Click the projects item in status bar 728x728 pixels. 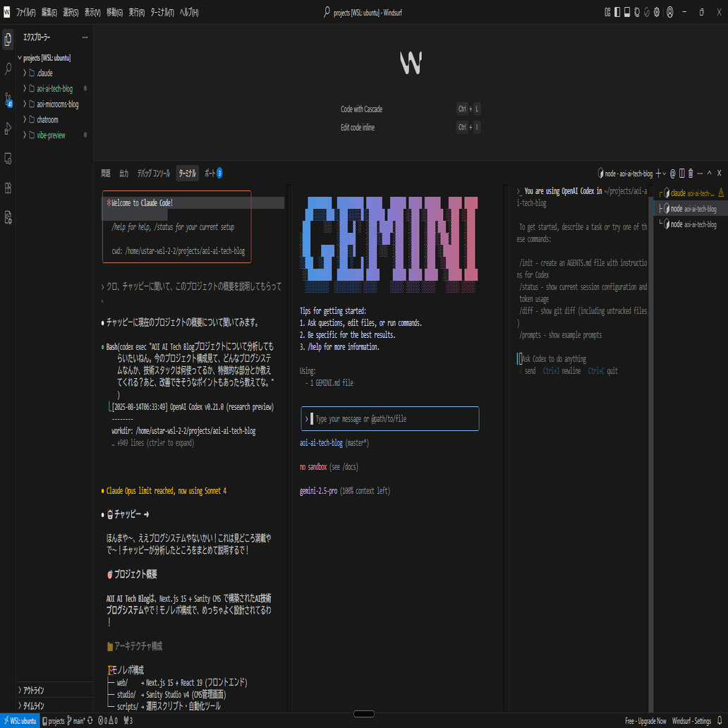pos(53,720)
